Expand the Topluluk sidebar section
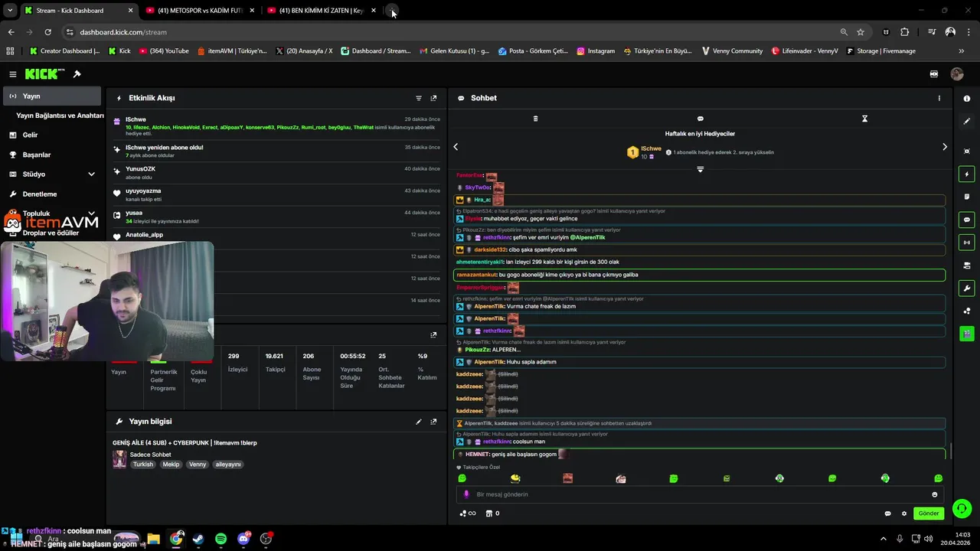Screen dimensions: 980x551 coord(91,214)
